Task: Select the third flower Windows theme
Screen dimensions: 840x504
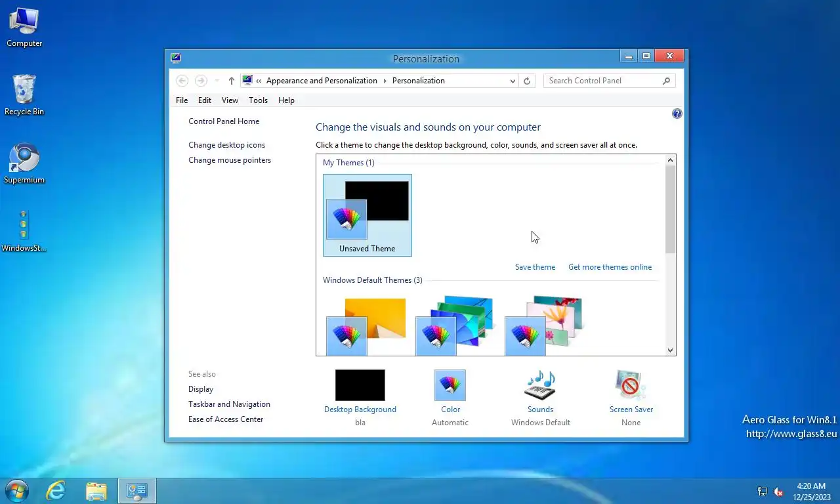Action: point(544,326)
